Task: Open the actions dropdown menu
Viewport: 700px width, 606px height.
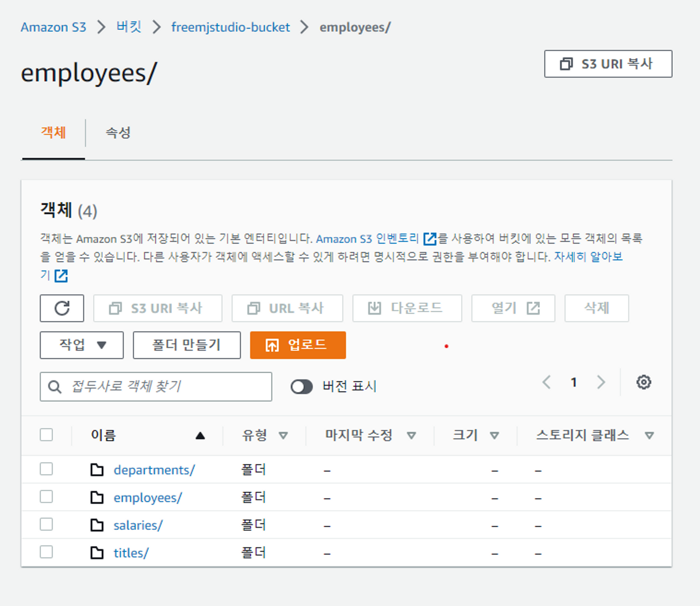Action: pos(82,345)
